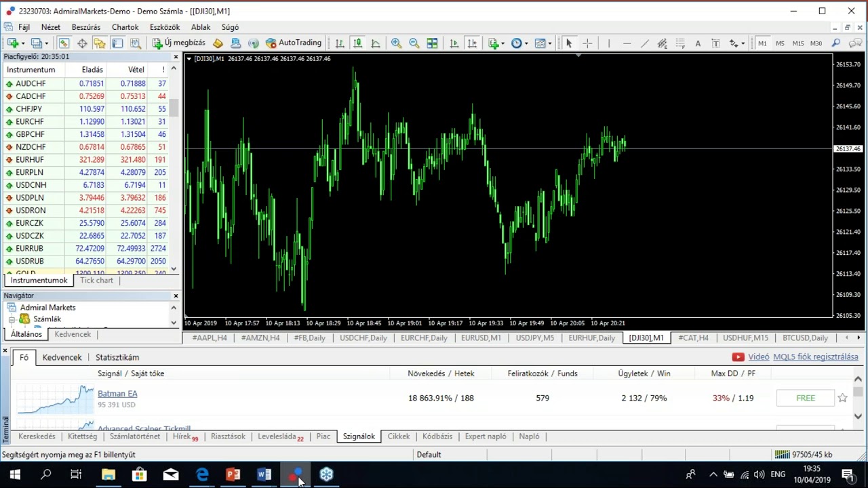Select the text A drawing tool
The width and height of the screenshot is (868, 488).
click(x=698, y=43)
